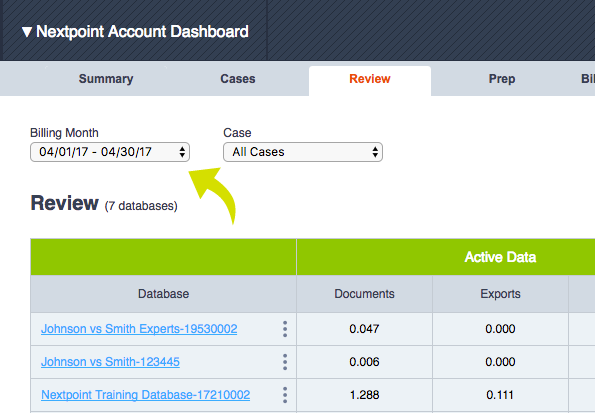The image size is (595, 413).
Task: Click Documents value 0.047
Action: pos(364,329)
